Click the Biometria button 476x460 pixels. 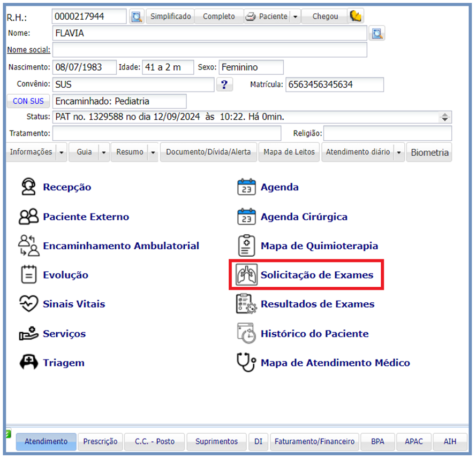click(429, 152)
